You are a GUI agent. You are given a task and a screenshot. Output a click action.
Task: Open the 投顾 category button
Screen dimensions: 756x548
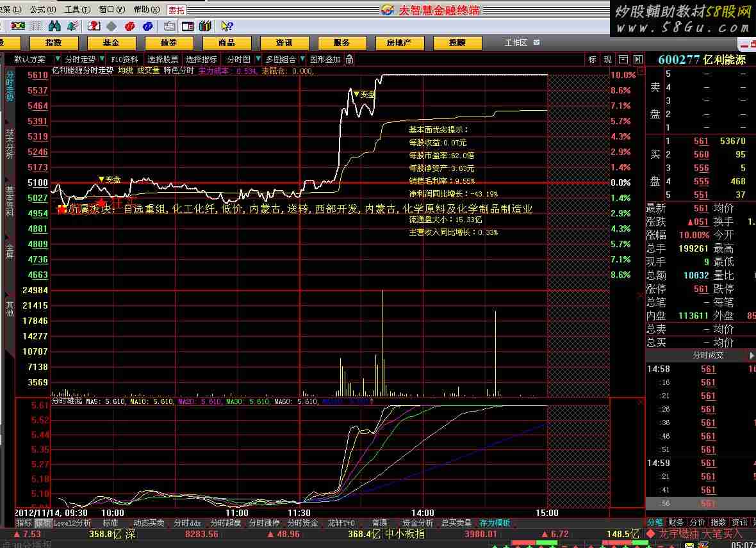tap(457, 43)
